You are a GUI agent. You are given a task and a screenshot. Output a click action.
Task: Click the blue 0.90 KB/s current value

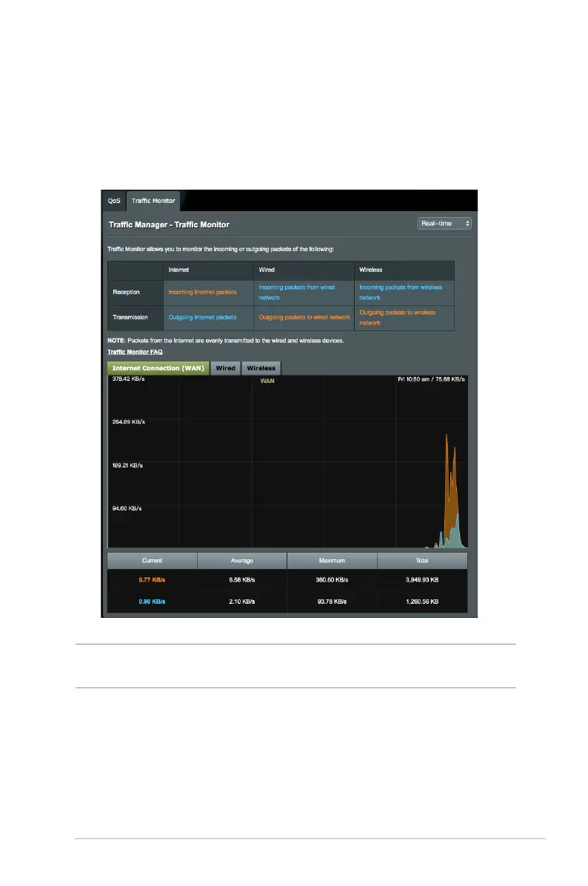click(152, 602)
